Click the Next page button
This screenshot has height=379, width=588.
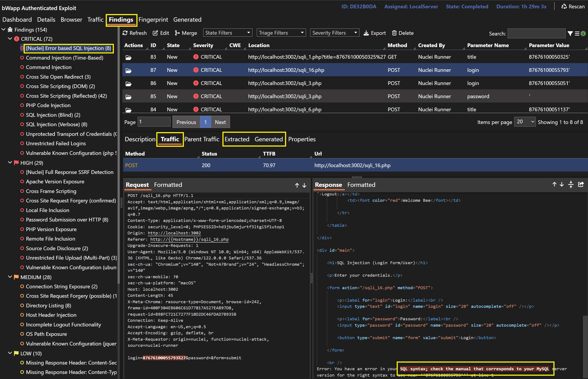pyautogui.click(x=220, y=122)
